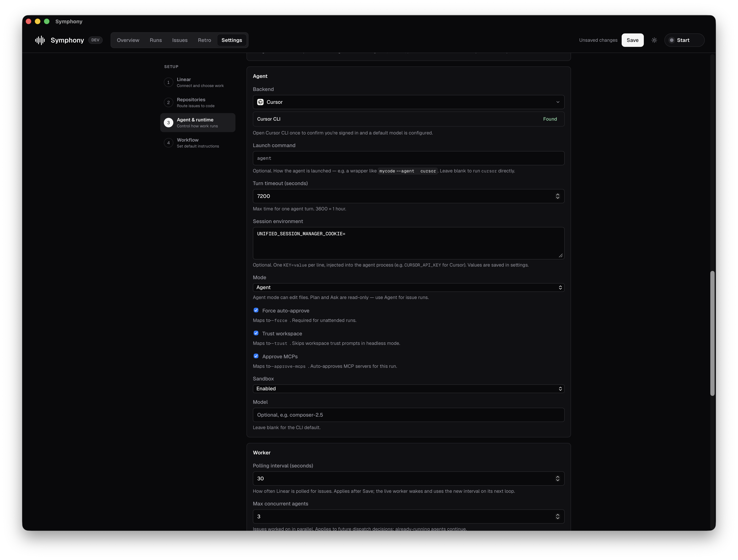The height and width of the screenshot is (560, 738).
Task: Click the Model input field
Action: (408, 415)
